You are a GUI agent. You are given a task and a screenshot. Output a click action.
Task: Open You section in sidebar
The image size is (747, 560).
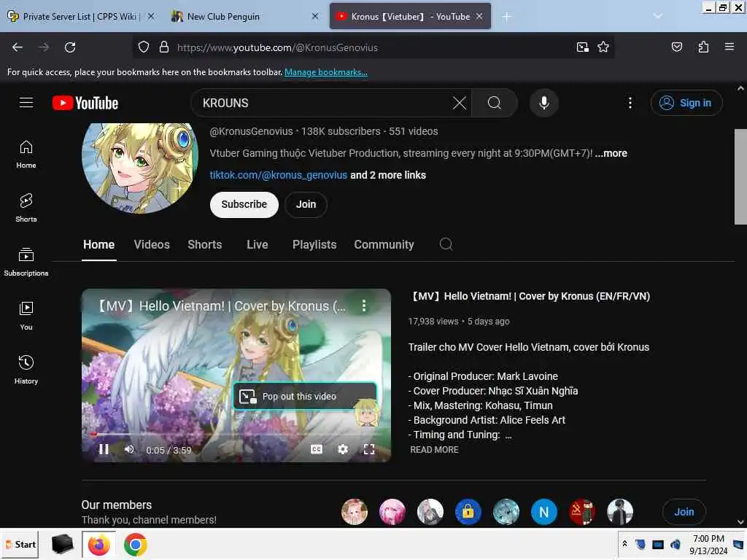(26, 316)
